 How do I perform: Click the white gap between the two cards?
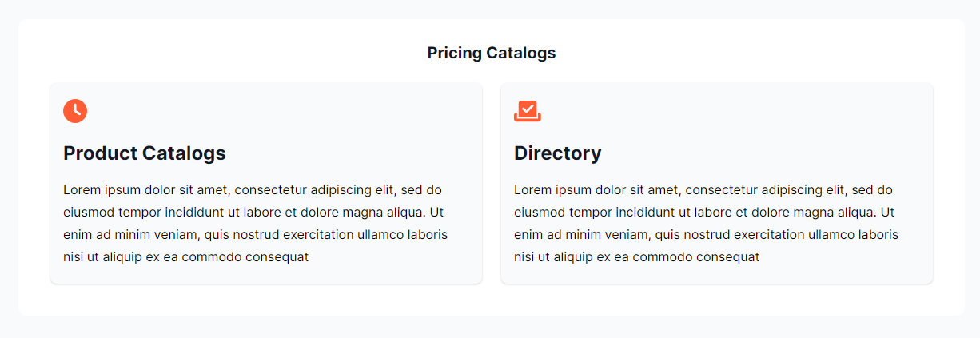492,183
